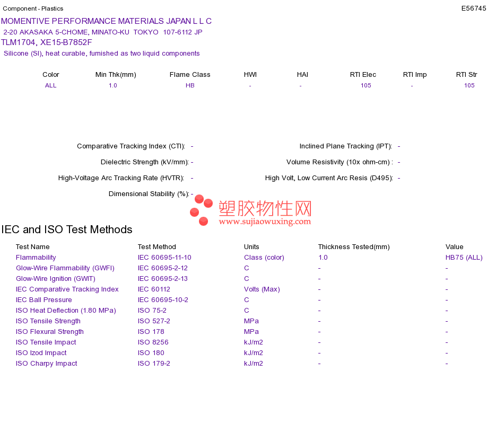The height and width of the screenshot is (424, 504).
Task: Click the Volume Resistivity label
Action: (340, 162)
